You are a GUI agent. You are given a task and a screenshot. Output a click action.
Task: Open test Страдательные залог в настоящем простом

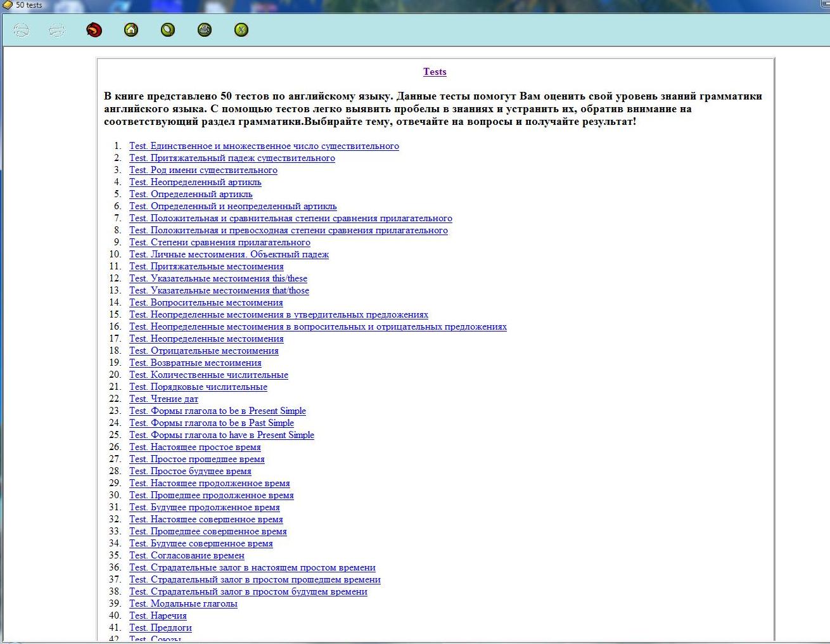[x=252, y=567]
